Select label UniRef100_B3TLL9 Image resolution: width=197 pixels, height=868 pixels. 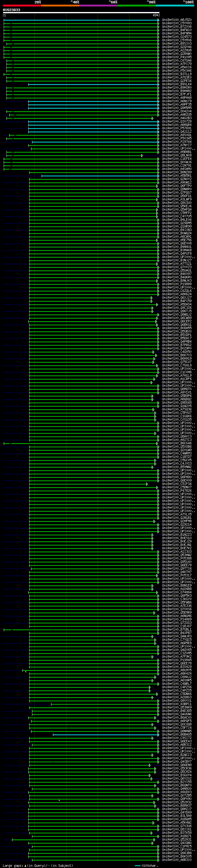(x=177, y=74)
